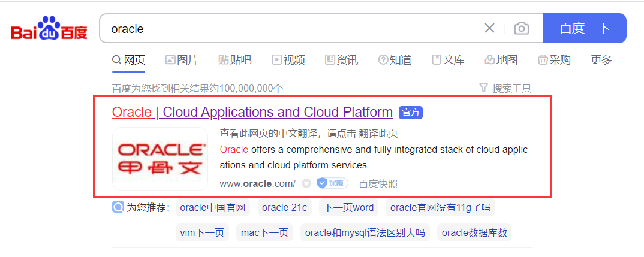
Task: Open 搜索工具 filter options
Action: click(505, 88)
